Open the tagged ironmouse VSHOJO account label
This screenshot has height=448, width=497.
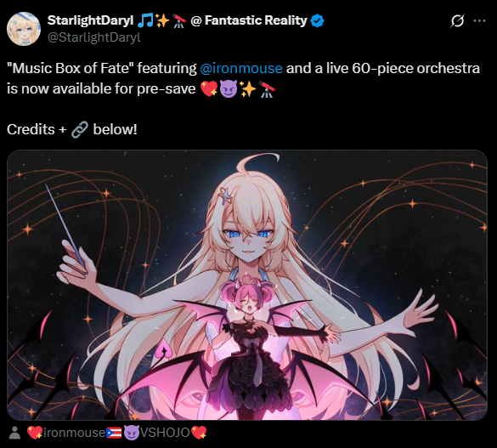pos(117,433)
